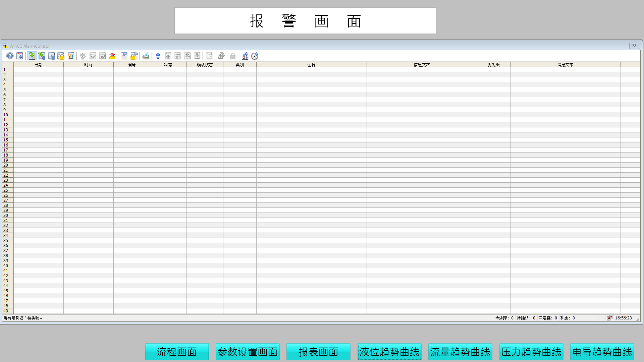Open the hit list statistics icon
Image resolution: width=644 pixels, height=362 pixels.
click(x=71, y=56)
